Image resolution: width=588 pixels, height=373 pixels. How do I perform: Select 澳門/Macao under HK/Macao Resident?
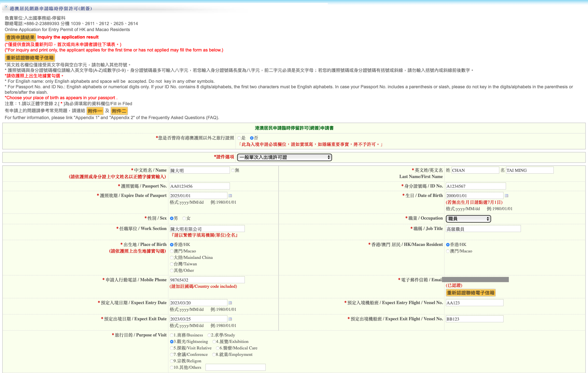click(x=448, y=251)
